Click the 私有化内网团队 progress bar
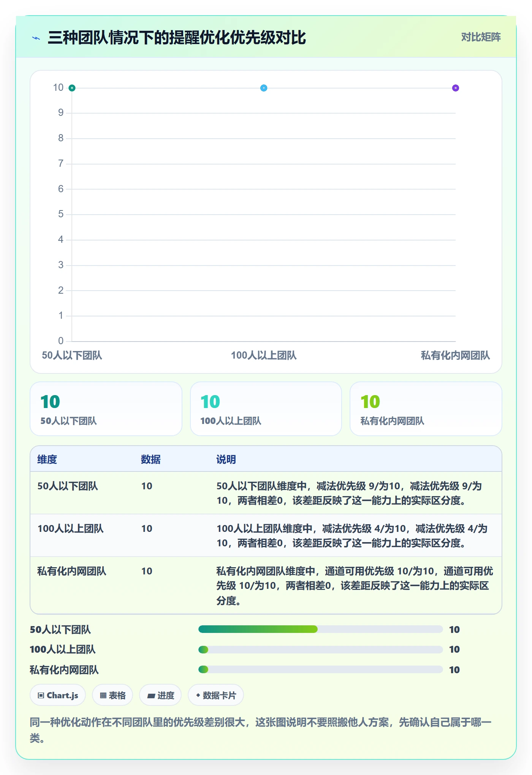Image resolution: width=532 pixels, height=775 pixels. [x=321, y=669]
